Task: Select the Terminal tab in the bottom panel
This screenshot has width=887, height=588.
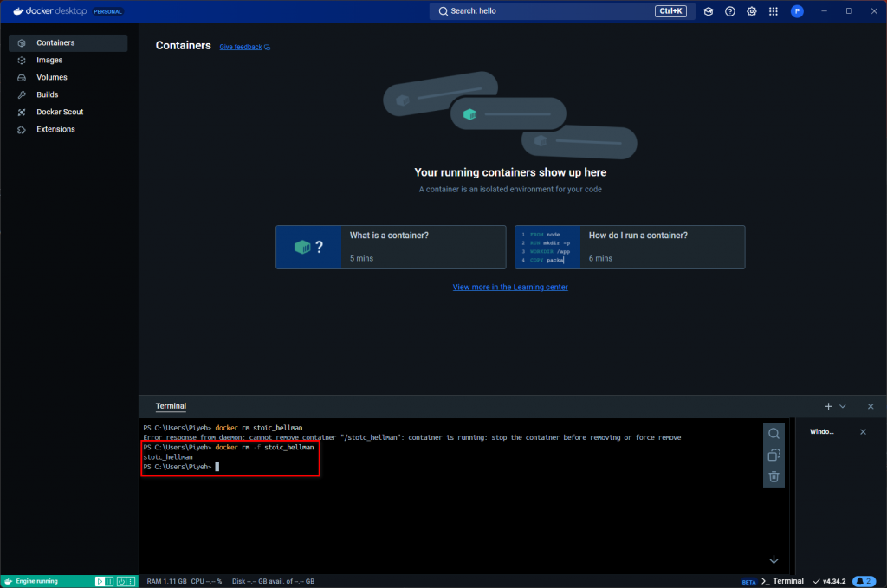Action: point(171,406)
